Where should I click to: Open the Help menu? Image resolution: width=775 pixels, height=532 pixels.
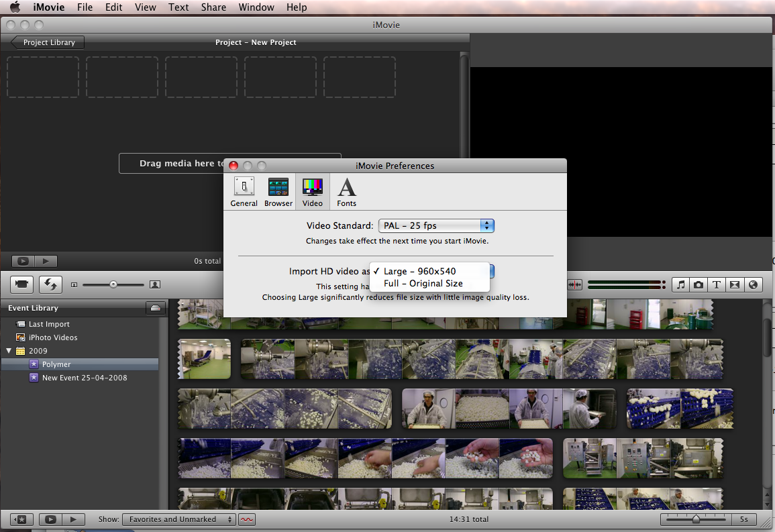click(x=297, y=7)
